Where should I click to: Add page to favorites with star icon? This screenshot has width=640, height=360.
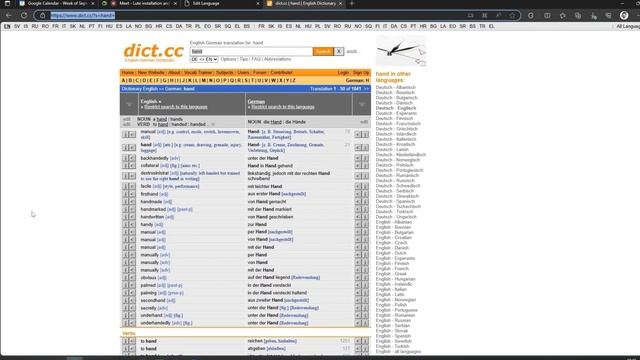click(512, 16)
